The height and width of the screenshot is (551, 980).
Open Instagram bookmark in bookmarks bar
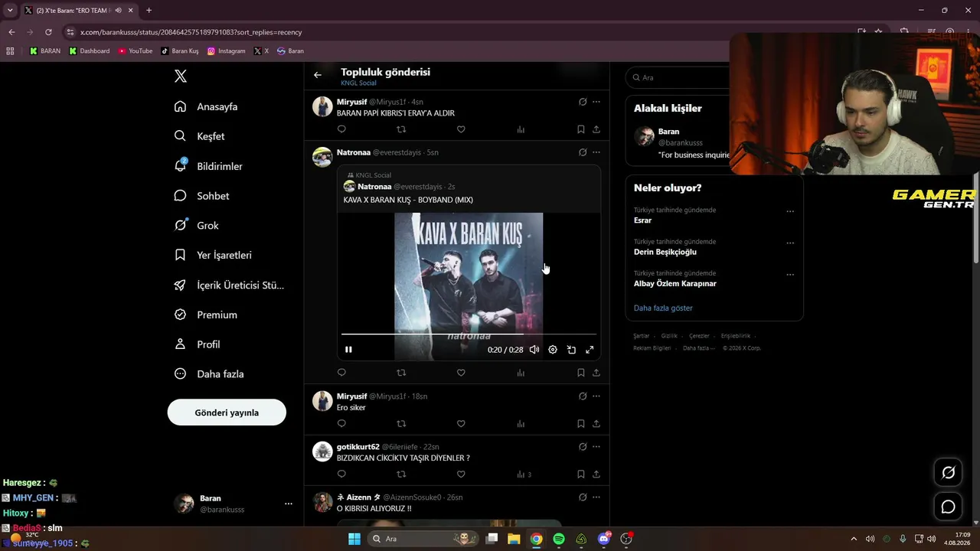227,51
